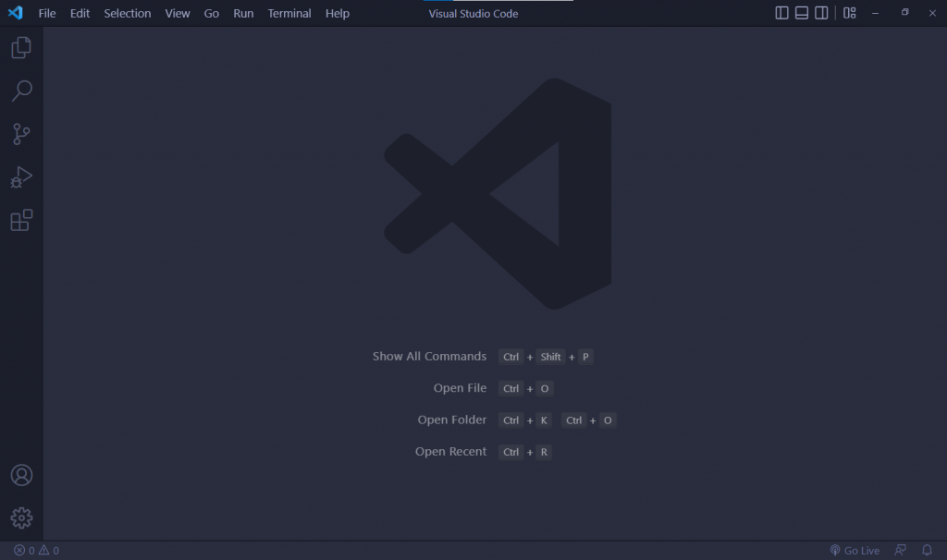This screenshot has width=947, height=560.
Task: Toggle the bottom panel layout icon
Action: click(x=802, y=13)
